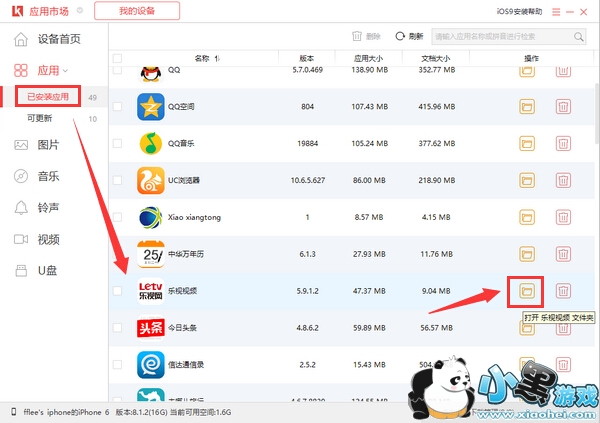The height and width of the screenshot is (423, 600).
Task: Open the QQ音乐 file folder
Action: point(527,144)
